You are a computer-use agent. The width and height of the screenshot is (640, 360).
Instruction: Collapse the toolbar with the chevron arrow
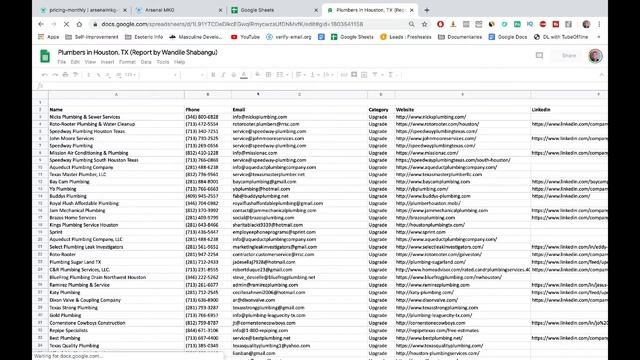tap(602, 75)
